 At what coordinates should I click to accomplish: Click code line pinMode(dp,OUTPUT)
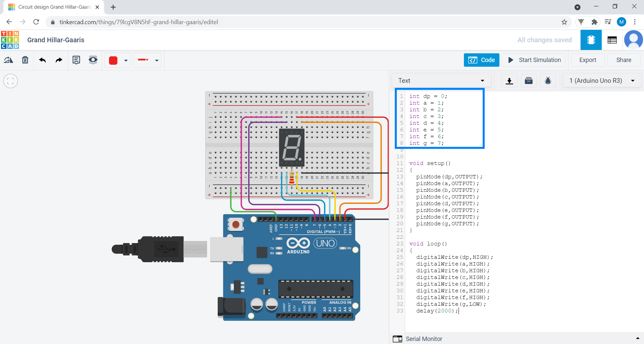[x=449, y=177]
